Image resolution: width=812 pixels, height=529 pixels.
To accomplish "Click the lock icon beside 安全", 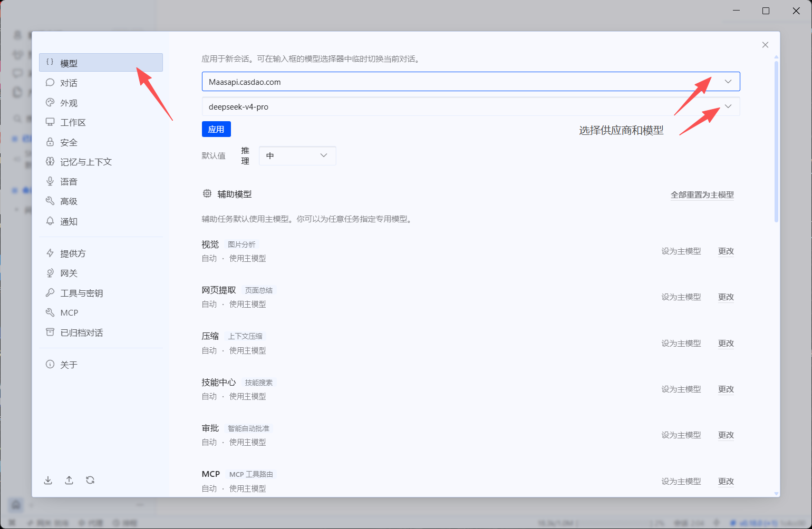I will click(50, 142).
